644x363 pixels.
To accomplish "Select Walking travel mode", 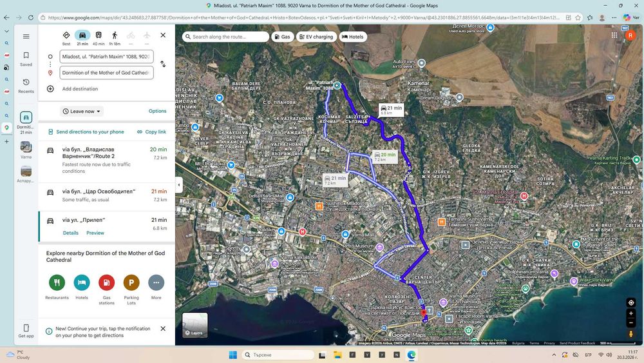I will point(115,37).
